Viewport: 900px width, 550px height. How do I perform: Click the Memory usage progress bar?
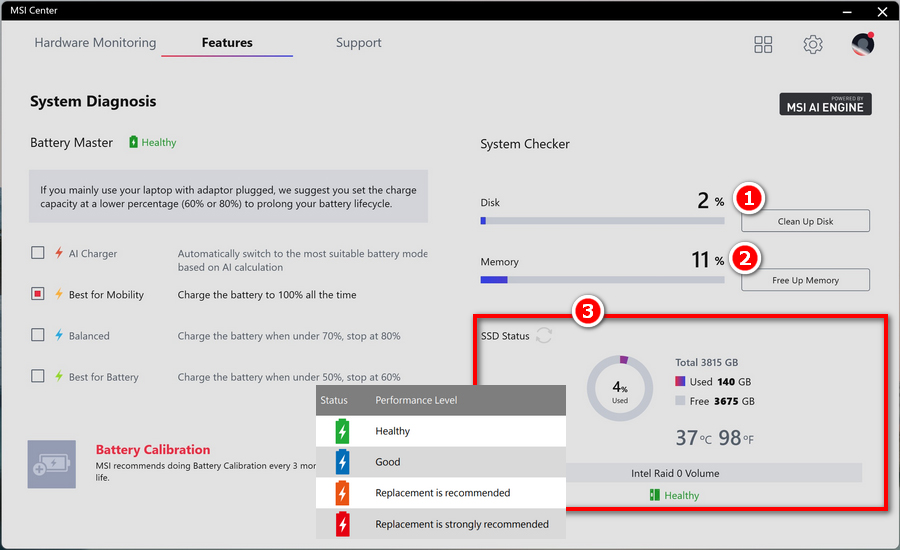602,280
